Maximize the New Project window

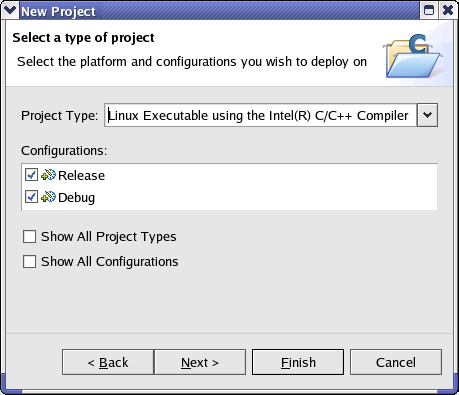(429, 10)
